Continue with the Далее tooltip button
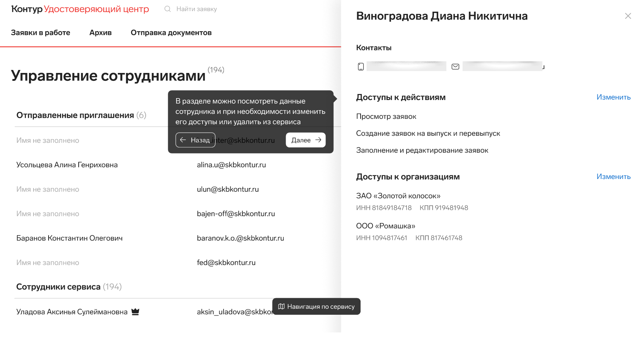The width and height of the screenshot is (644, 361). (x=306, y=140)
